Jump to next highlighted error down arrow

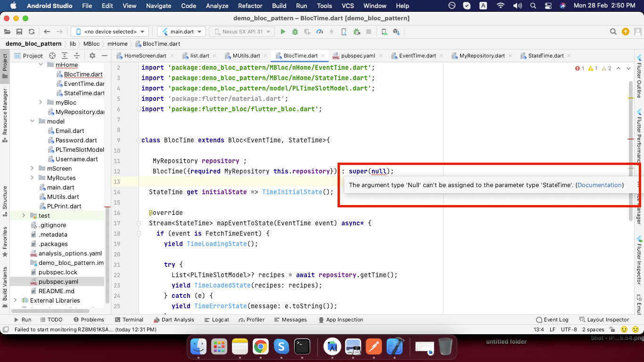click(628, 68)
